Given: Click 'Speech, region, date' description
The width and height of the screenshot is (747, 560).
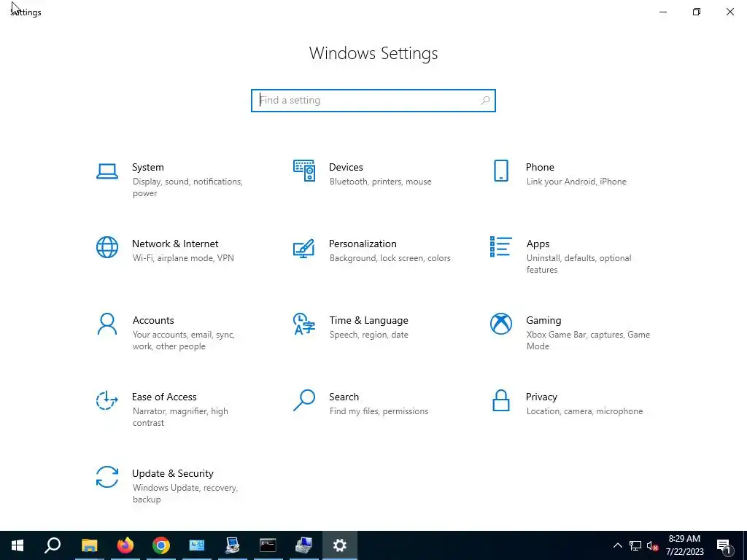Looking at the screenshot, I should point(368,335).
